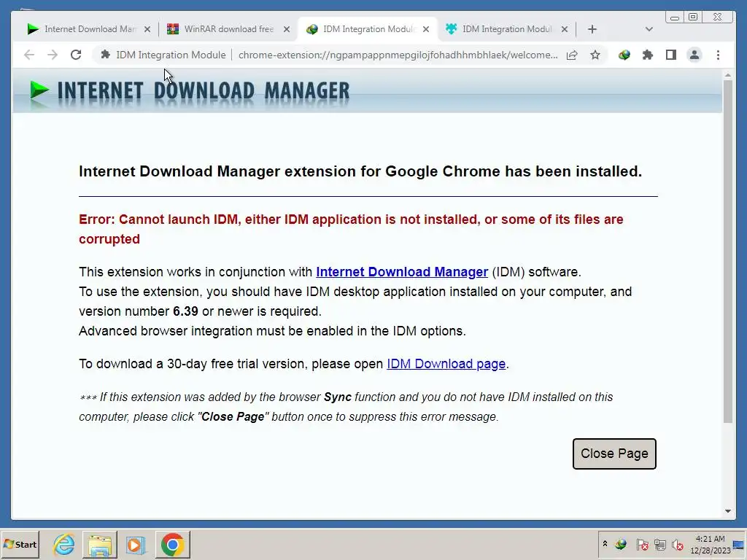Switch to the WinRAR download free tab
This screenshot has height=560, width=747.
228,29
